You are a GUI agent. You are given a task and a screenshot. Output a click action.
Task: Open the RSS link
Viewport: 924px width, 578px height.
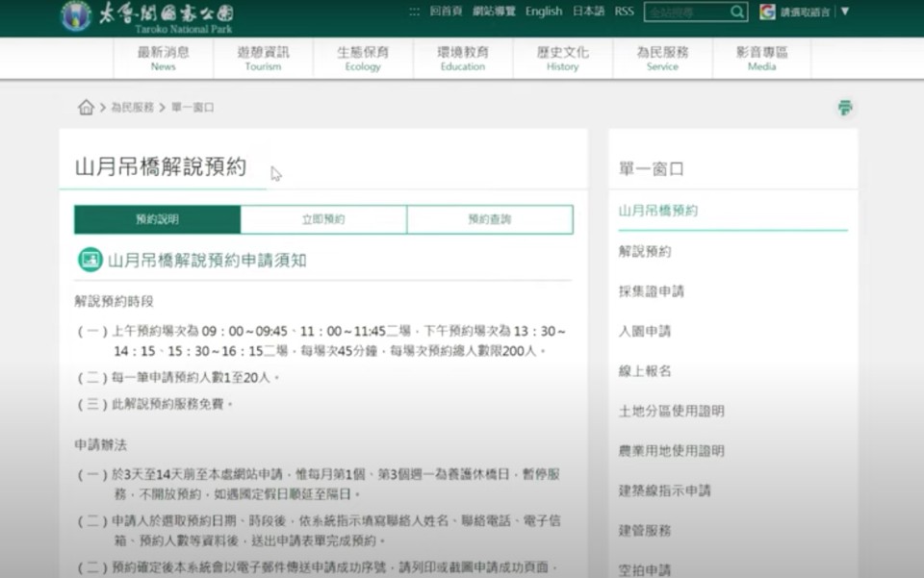point(624,12)
